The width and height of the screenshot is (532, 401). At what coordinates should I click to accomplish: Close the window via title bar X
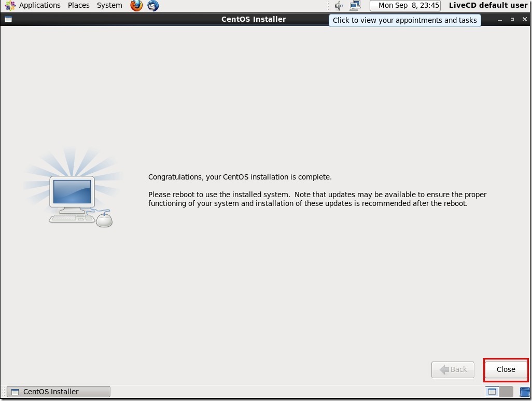pyautogui.click(x=525, y=19)
